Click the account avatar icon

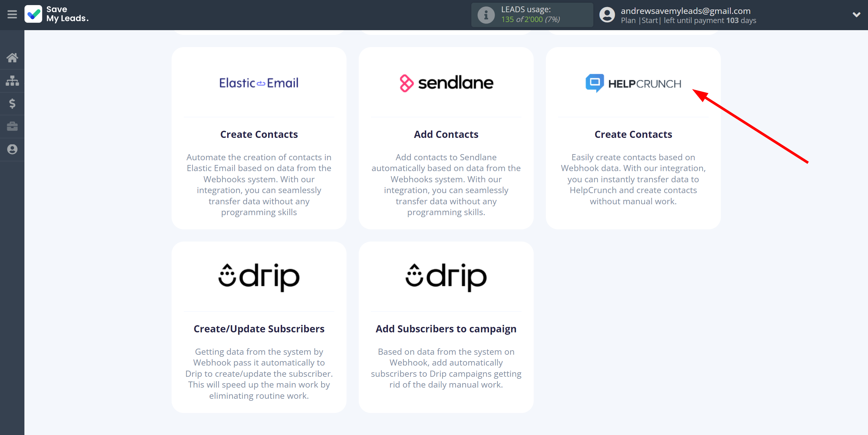click(607, 15)
